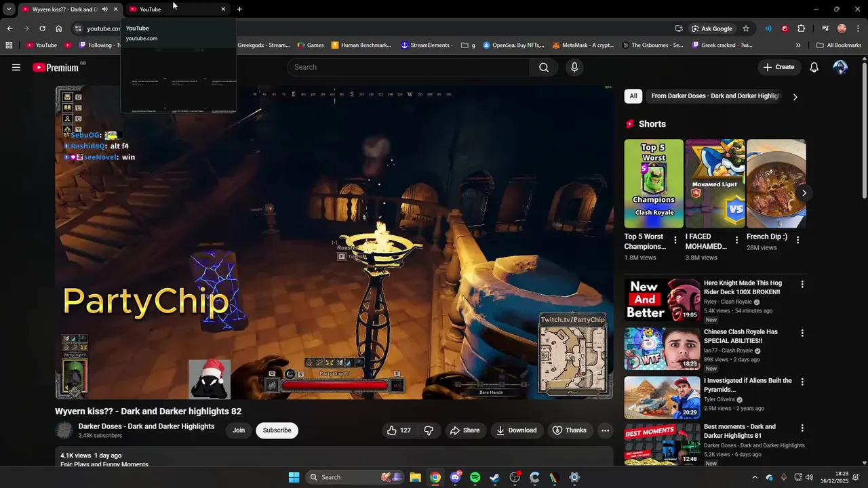
Task: Open options for Top 5 Worst Champions short
Action: point(675,240)
